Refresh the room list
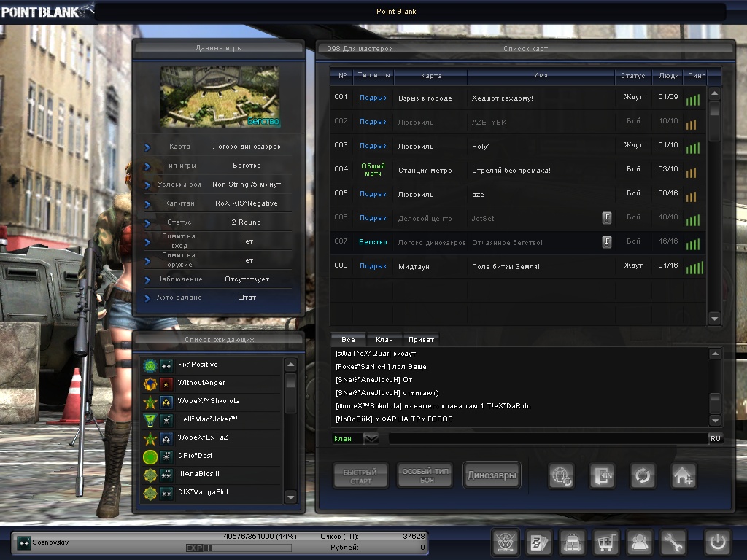Screen dimensions: 747x560 [x=643, y=475]
